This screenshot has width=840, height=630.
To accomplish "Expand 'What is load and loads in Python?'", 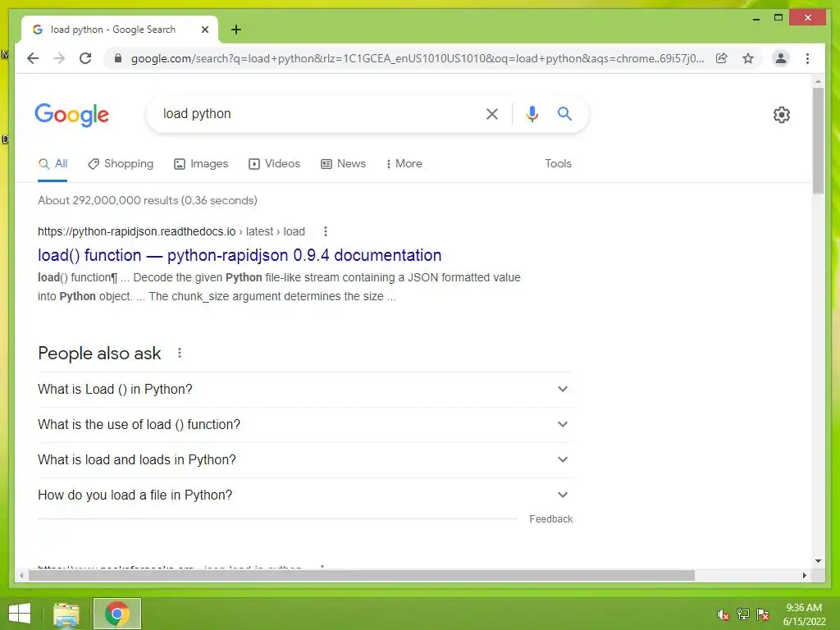I will tap(305, 460).
